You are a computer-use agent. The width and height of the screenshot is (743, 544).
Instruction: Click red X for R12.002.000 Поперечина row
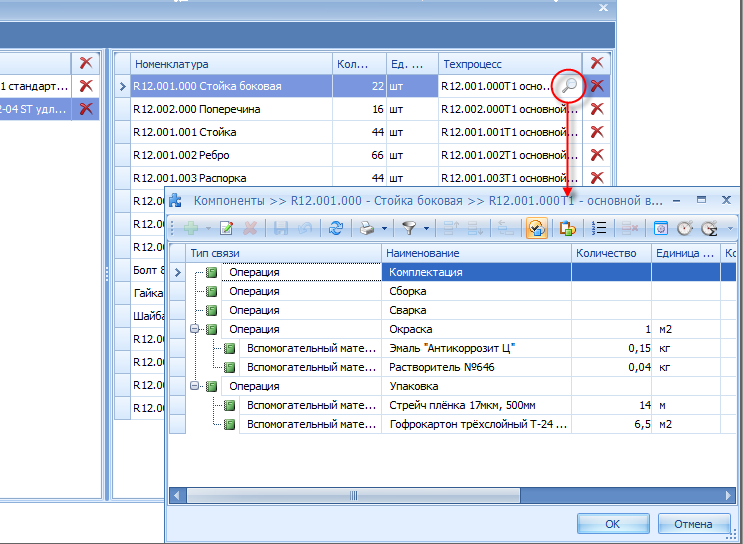[x=597, y=109]
